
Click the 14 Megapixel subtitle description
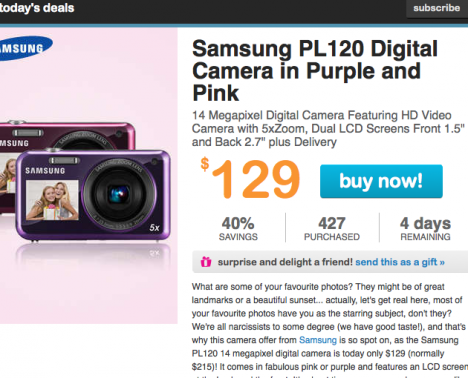(x=328, y=129)
